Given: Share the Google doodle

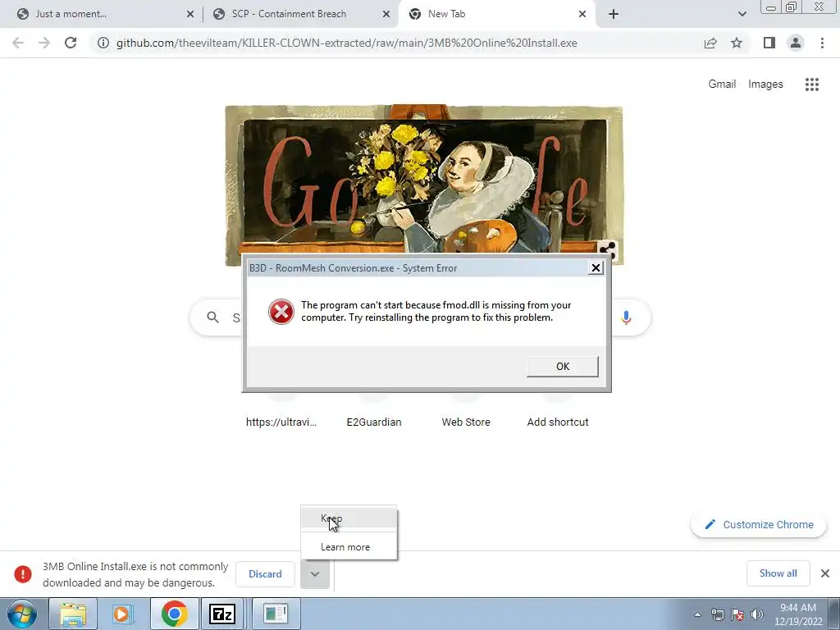Looking at the screenshot, I should tap(608, 249).
